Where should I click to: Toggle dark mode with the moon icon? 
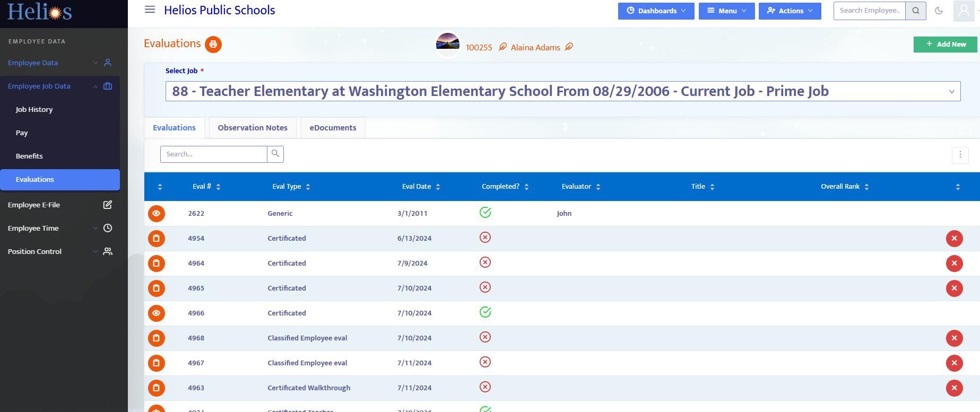(x=939, y=11)
